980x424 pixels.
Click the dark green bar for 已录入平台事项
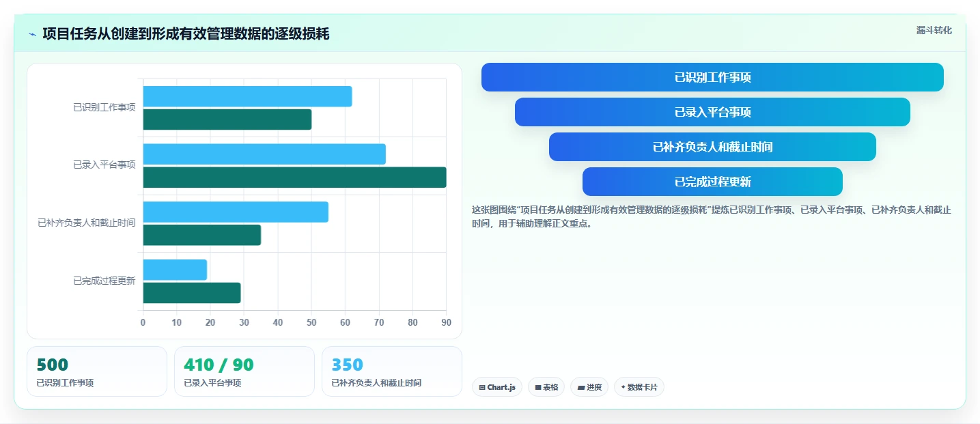[x=294, y=178]
